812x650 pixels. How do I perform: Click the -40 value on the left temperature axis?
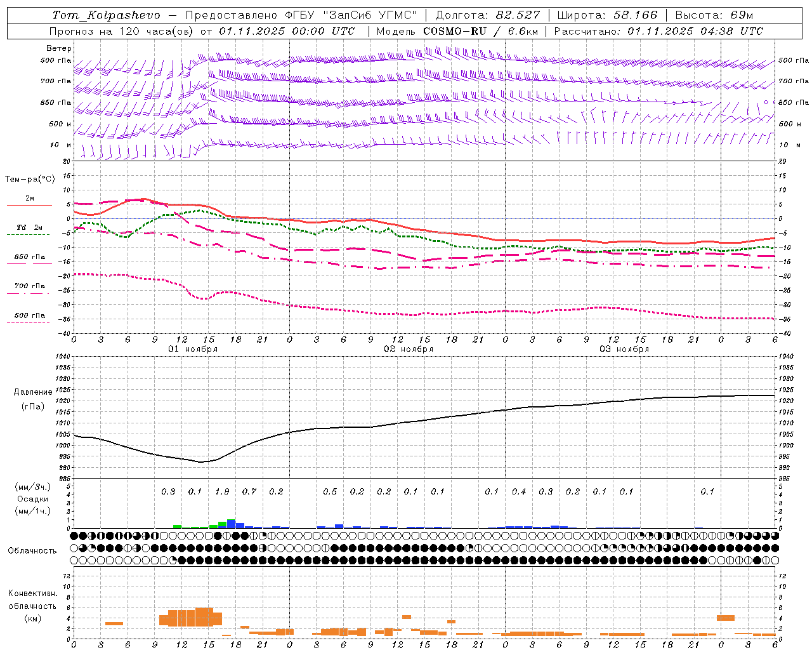65,333
